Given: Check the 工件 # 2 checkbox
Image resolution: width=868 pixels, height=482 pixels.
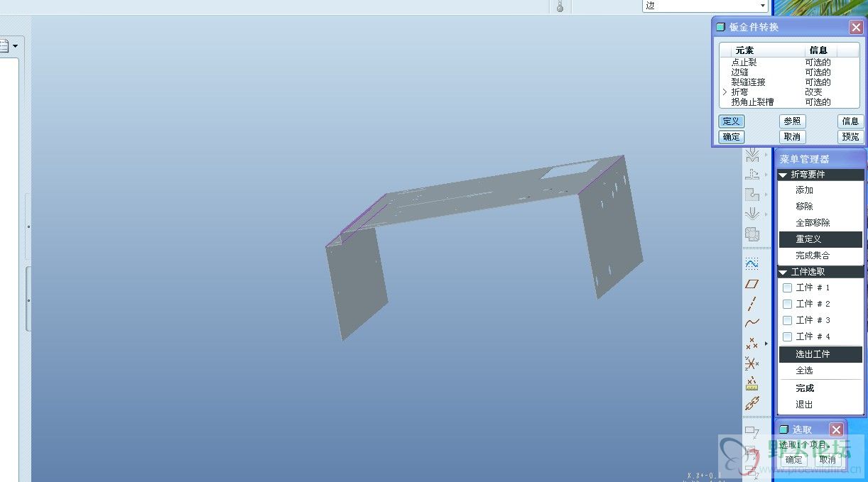Looking at the screenshot, I should click(787, 304).
